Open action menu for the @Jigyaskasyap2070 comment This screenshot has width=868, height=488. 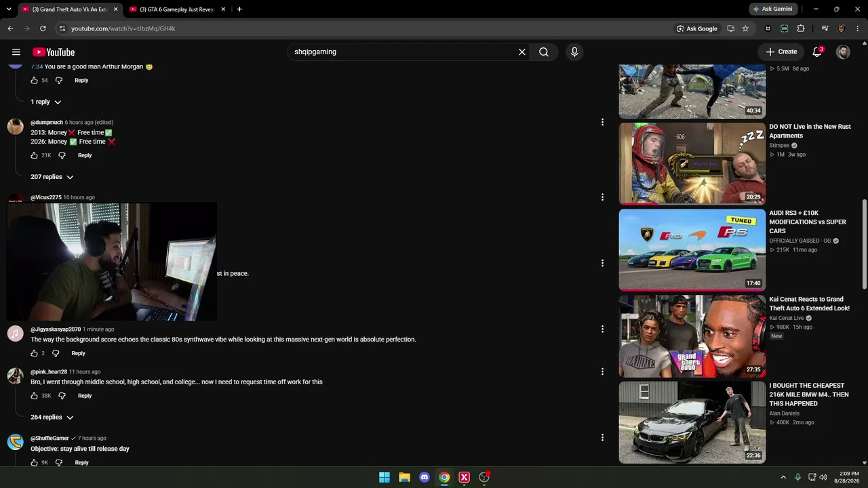(602, 329)
